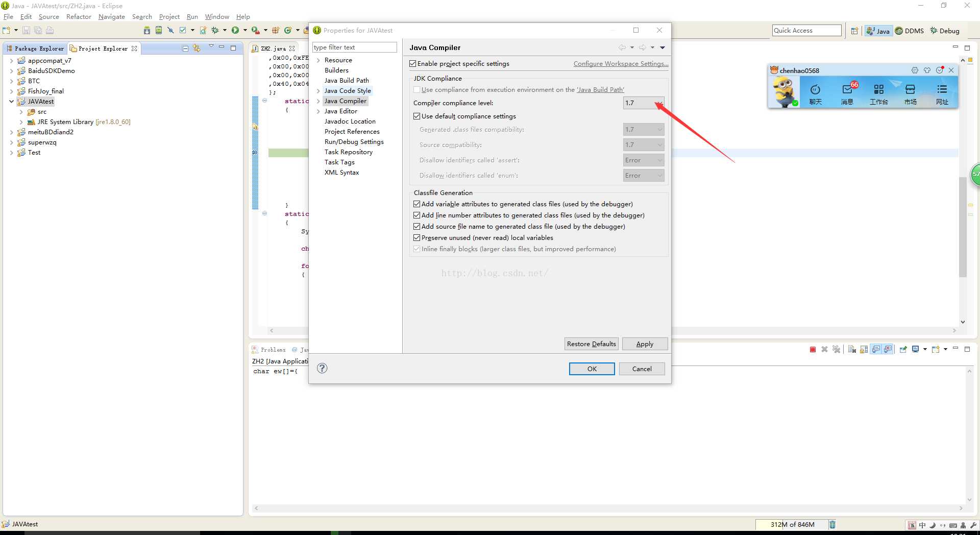Viewport: 980px width, 535px height.
Task: Click the Pin Console icon
Action: (903, 349)
